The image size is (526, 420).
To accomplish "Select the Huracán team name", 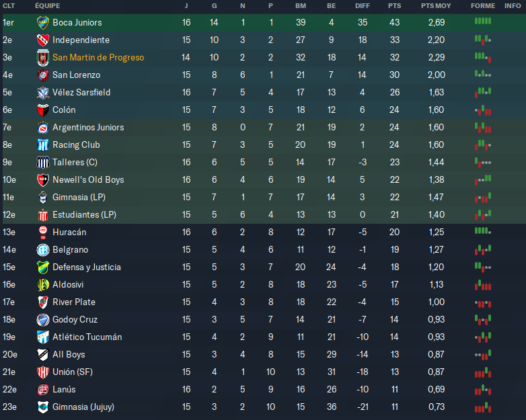I will [69, 232].
